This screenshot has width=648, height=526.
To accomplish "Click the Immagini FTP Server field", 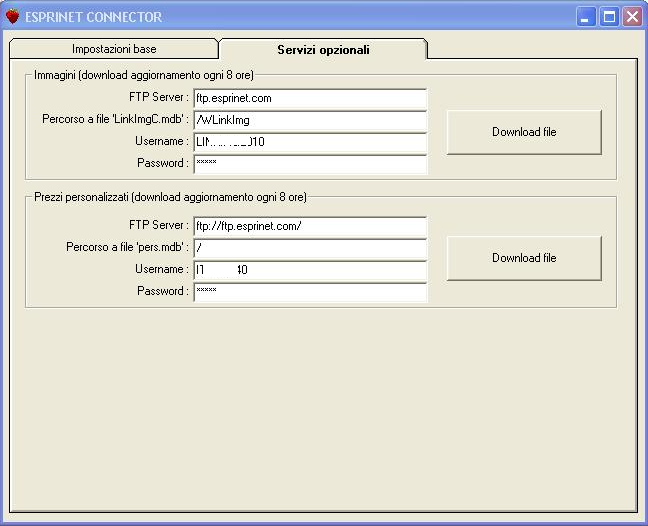I will 310,98.
